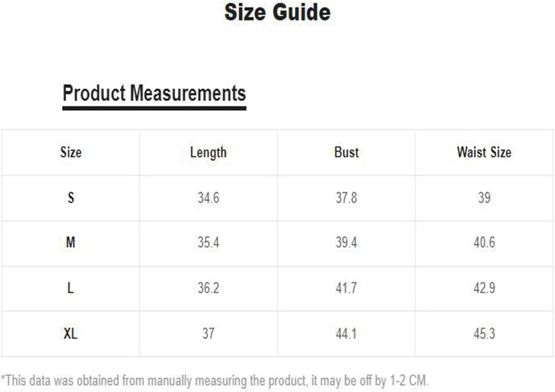Click waist value 42.9 for size L
Image resolution: width=555 pixels, height=392 pixels.
click(484, 288)
